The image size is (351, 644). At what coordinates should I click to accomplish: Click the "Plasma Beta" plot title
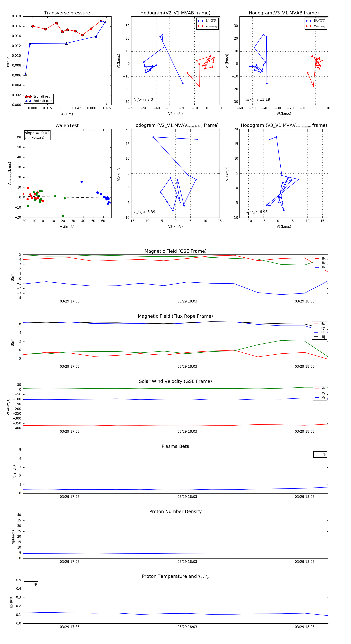click(175, 446)
